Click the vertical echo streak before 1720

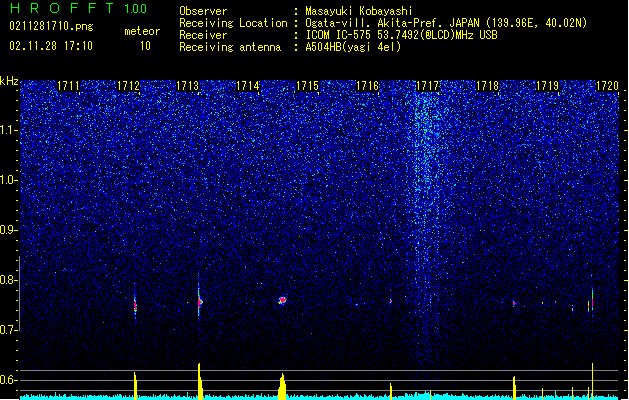(592, 299)
